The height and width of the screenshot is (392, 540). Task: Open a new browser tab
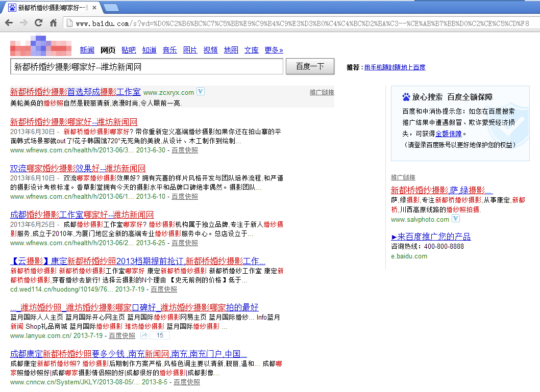(111, 8)
